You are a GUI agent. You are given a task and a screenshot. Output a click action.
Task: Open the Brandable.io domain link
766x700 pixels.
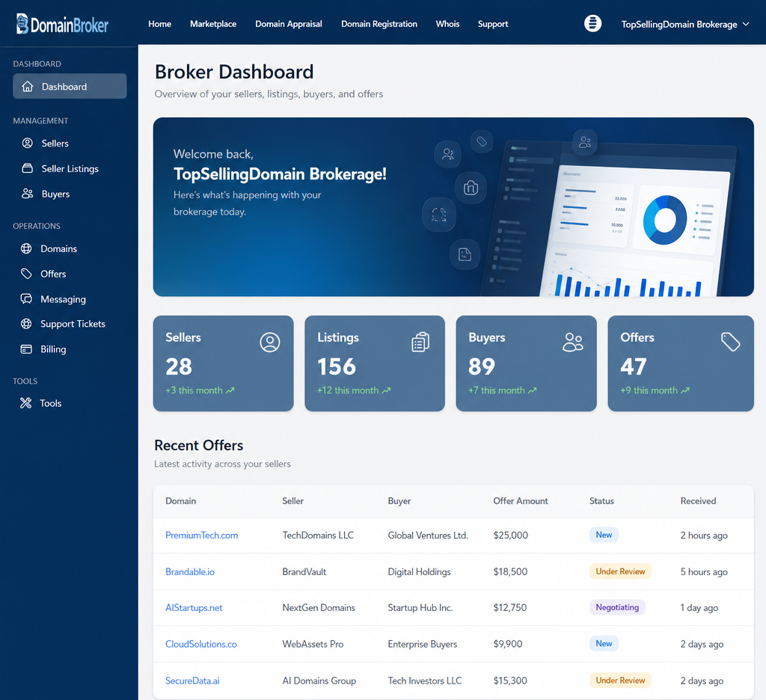[x=190, y=571]
